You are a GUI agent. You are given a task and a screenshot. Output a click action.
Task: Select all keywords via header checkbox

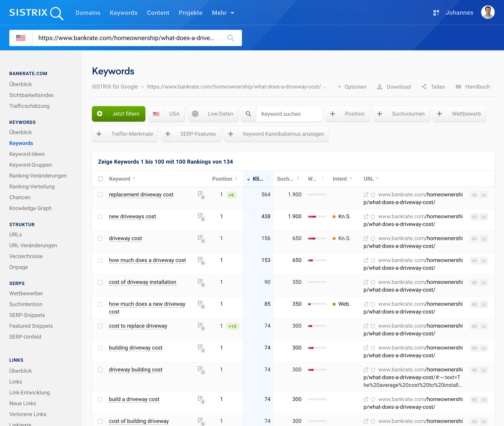(x=100, y=179)
